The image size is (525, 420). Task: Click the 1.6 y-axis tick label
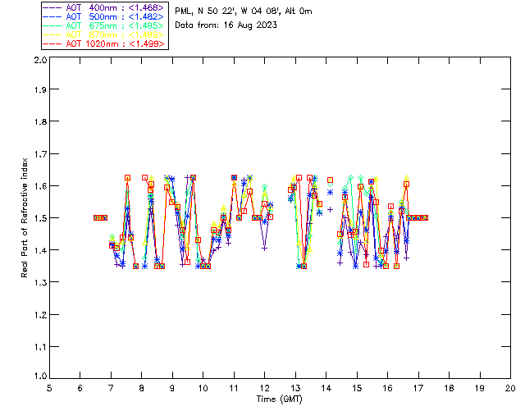coord(40,186)
